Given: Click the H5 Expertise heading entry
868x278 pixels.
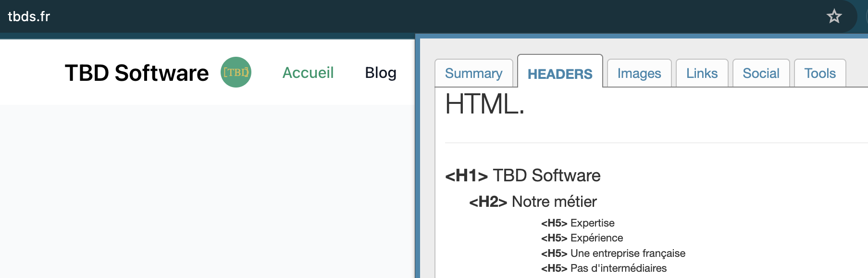Looking at the screenshot, I should pyautogui.click(x=578, y=223).
